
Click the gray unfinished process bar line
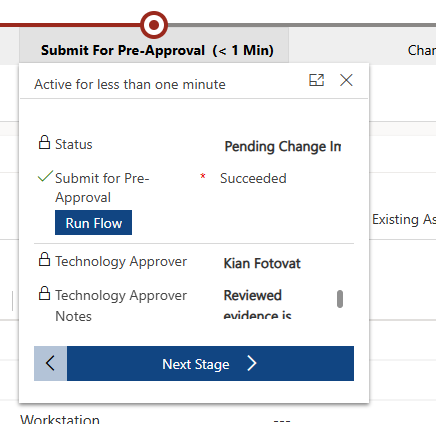(x=302, y=25)
